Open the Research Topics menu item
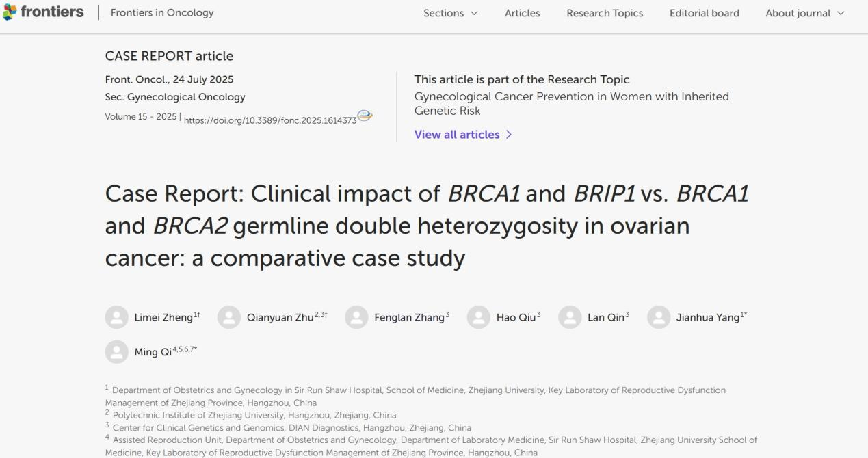 [x=604, y=13]
